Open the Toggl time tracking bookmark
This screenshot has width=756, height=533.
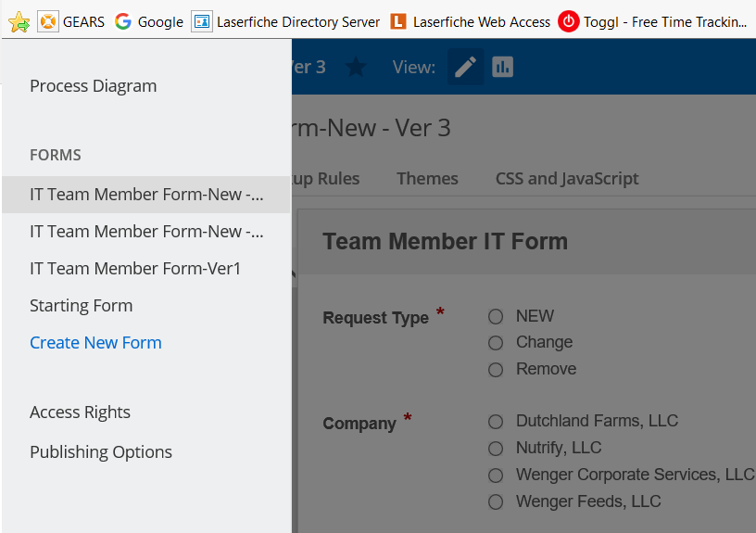(x=653, y=21)
